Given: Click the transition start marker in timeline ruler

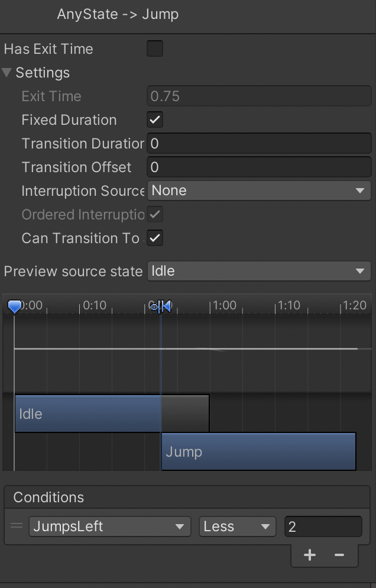Looking at the screenshot, I should coord(155,306).
